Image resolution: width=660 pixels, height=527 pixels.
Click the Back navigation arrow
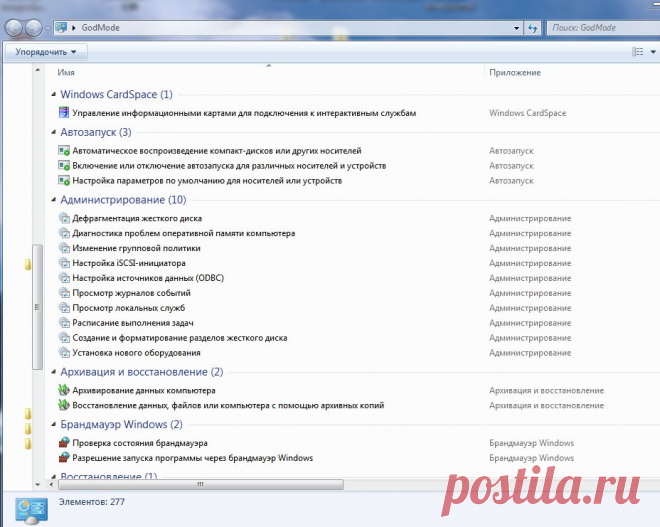coord(14,28)
